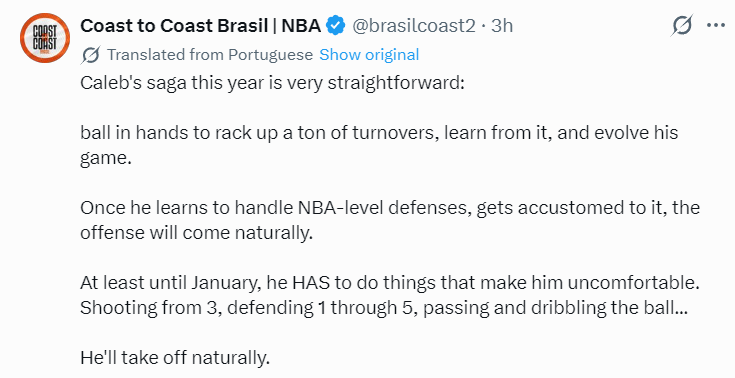Open the Coast to Coast Brasil profile avatar

point(45,38)
